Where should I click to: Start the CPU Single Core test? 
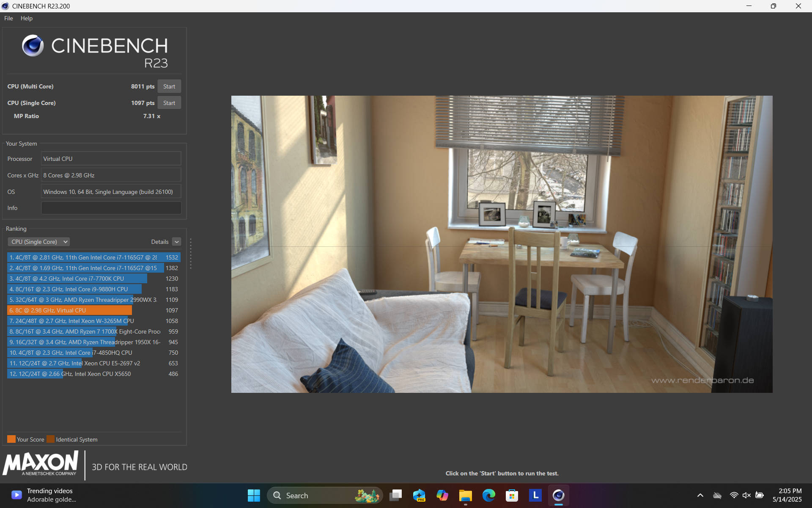[169, 103]
